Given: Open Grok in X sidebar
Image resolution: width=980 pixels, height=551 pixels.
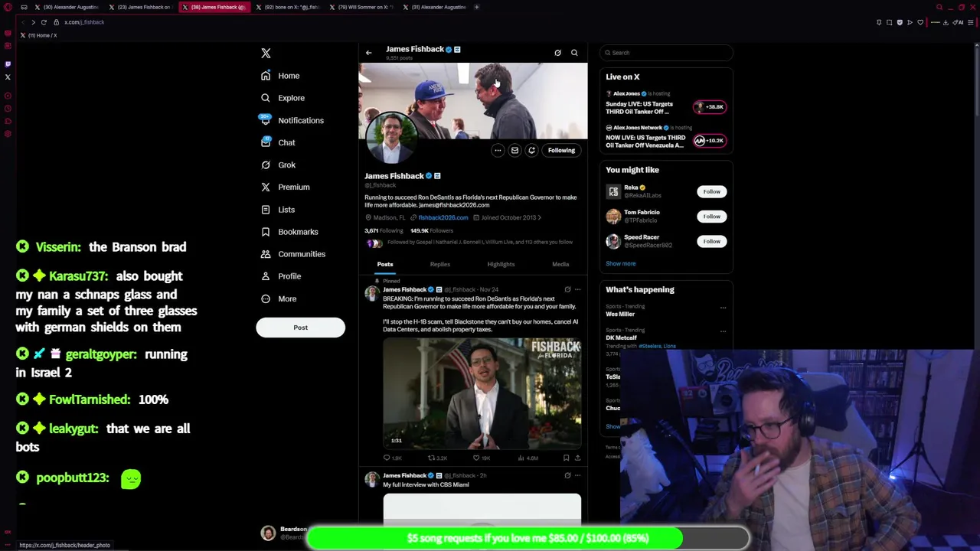Looking at the screenshot, I should (279, 165).
